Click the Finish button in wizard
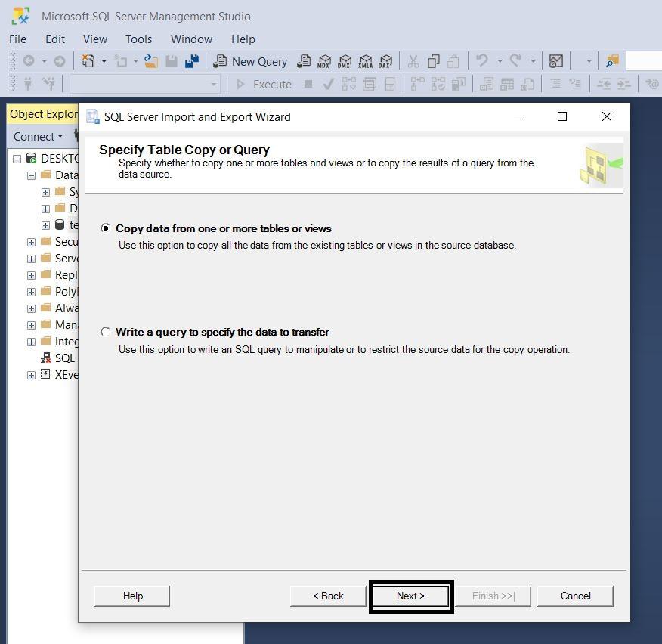Image resolution: width=662 pixels, height=644 pixels. pyautogui.click(x=493, y=596)
